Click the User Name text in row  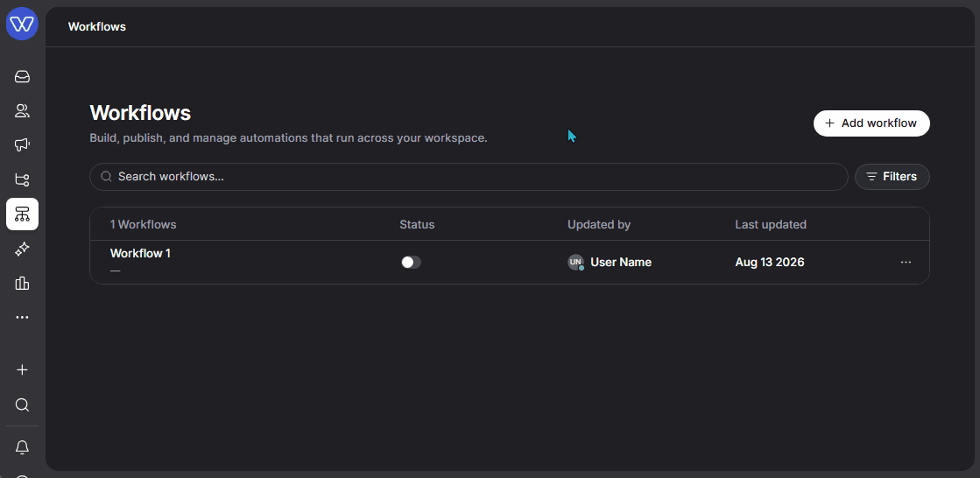pos(621,263)
